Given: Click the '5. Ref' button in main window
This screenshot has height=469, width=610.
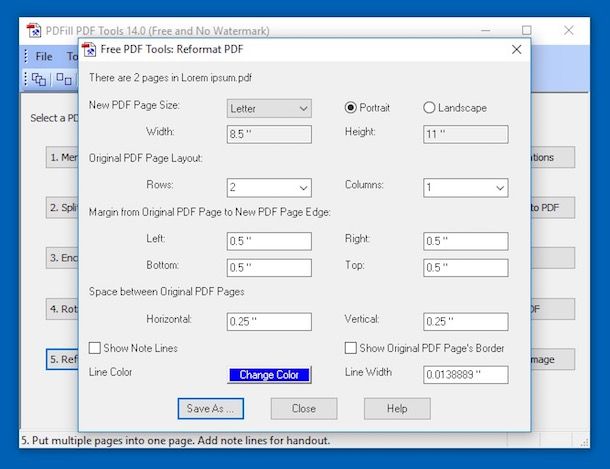Looking at the screenshot, I should [x=62, y=359].
